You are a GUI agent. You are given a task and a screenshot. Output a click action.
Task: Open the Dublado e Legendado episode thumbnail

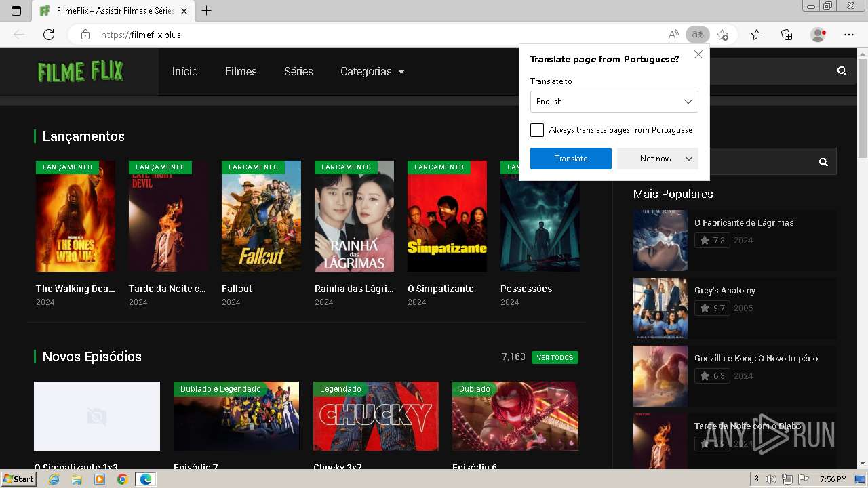(236, 416)
